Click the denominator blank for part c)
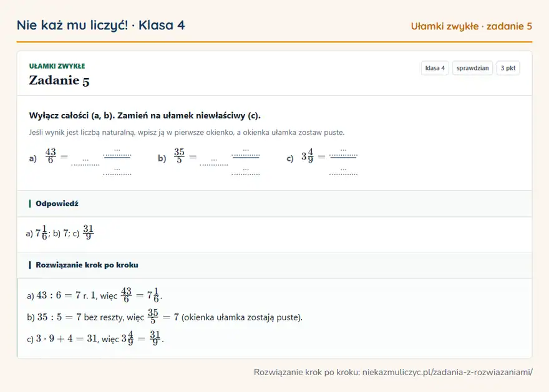The image size is (549, 392). [x=344, y=171]
